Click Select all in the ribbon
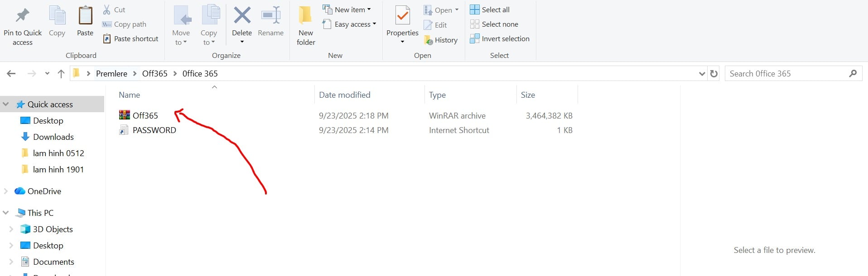 (490, 10)
